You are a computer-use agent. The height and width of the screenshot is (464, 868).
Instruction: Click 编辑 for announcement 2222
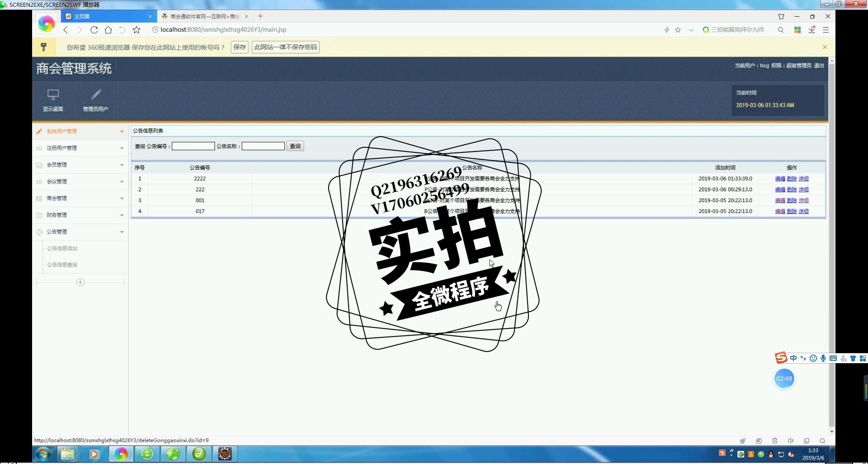(x=780, y=179)
